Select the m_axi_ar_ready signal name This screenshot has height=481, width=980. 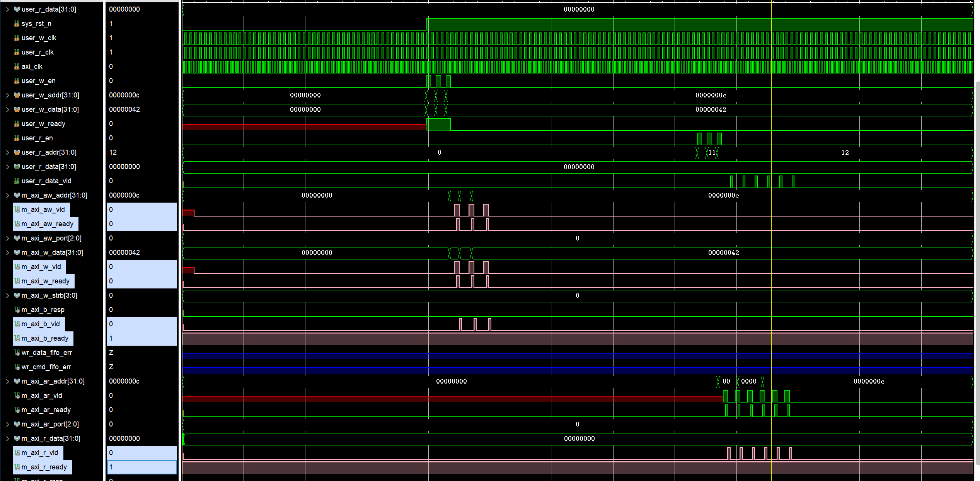click(46, 410)
